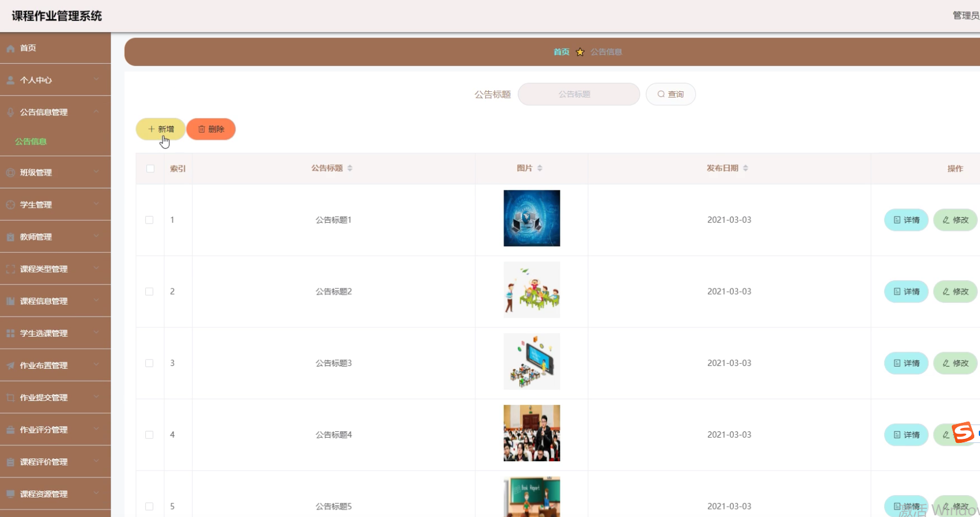
Task: Click the 管理员 user label at top right
Action: pyautogui.click(x=966, y=16)
